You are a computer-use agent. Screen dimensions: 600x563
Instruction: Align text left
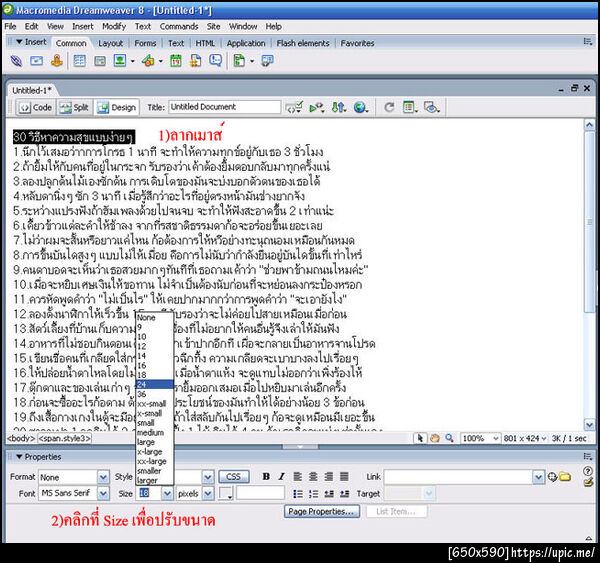[297, 477]
